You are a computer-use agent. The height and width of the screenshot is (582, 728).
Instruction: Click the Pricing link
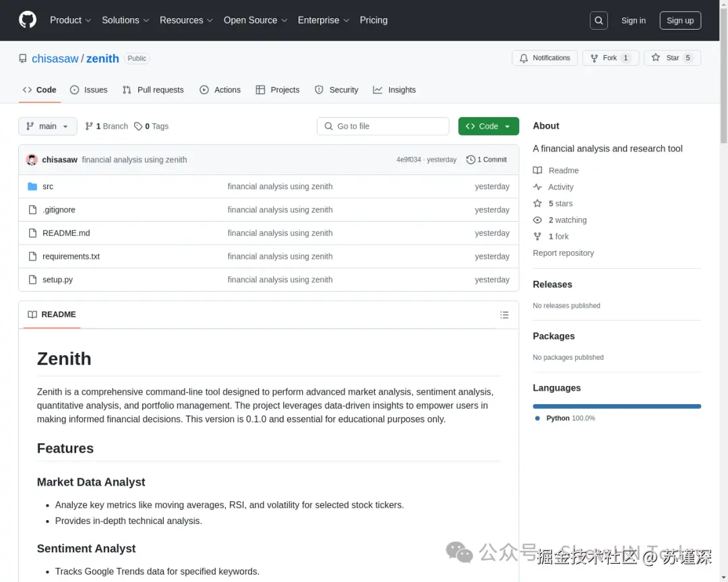click(373, 20)
